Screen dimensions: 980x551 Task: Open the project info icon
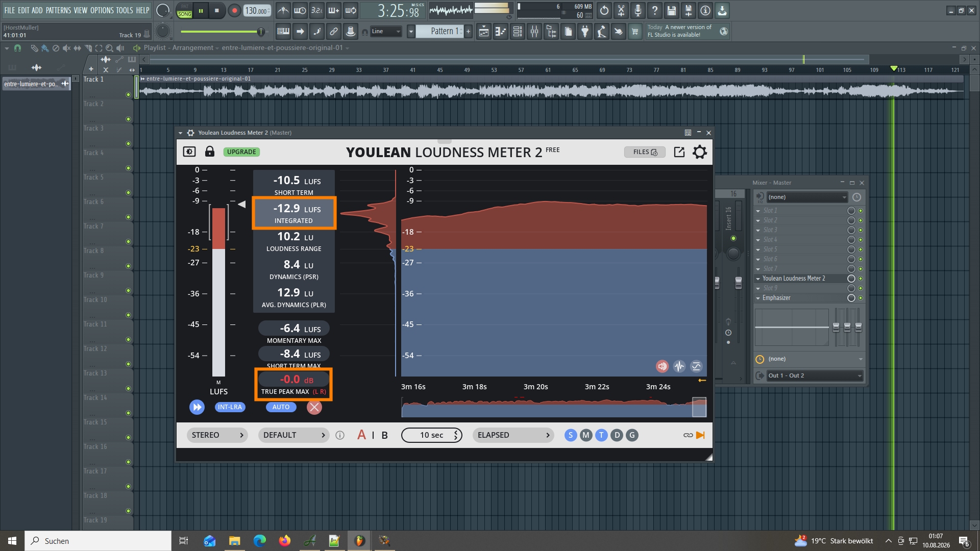tap(705, 10)
